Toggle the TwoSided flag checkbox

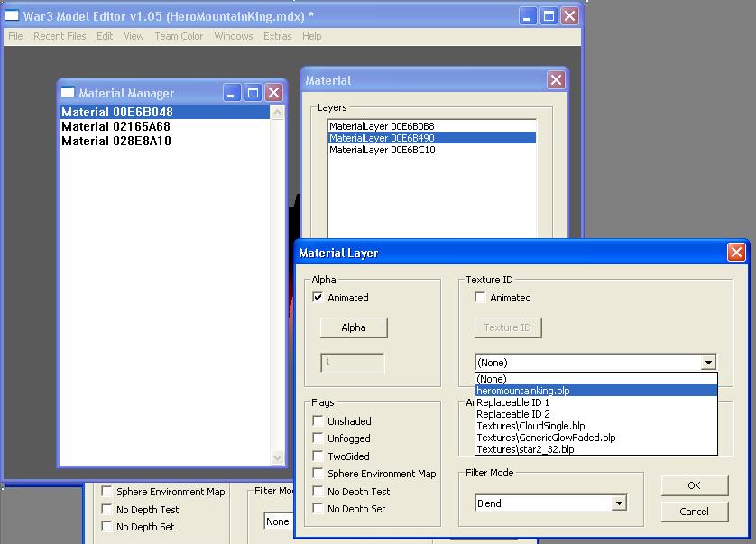pyautogui.click(x=318, y=456)
